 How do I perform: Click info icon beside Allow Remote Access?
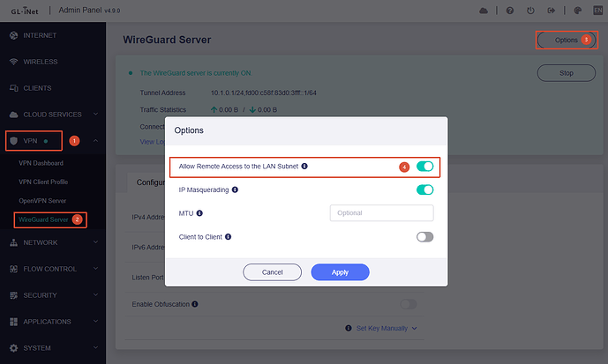tap(304, 166)
